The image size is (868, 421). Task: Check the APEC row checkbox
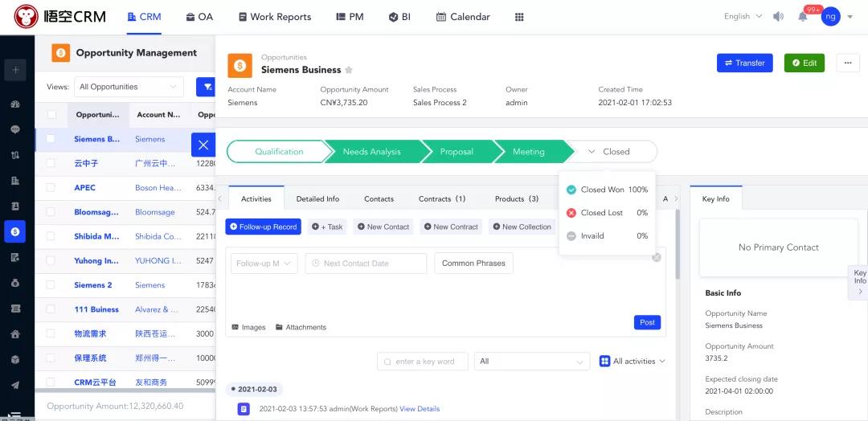coord(51,187)
